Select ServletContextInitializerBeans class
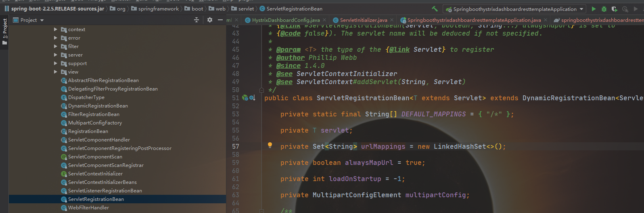The image size is (644, 213). point(102,182)
